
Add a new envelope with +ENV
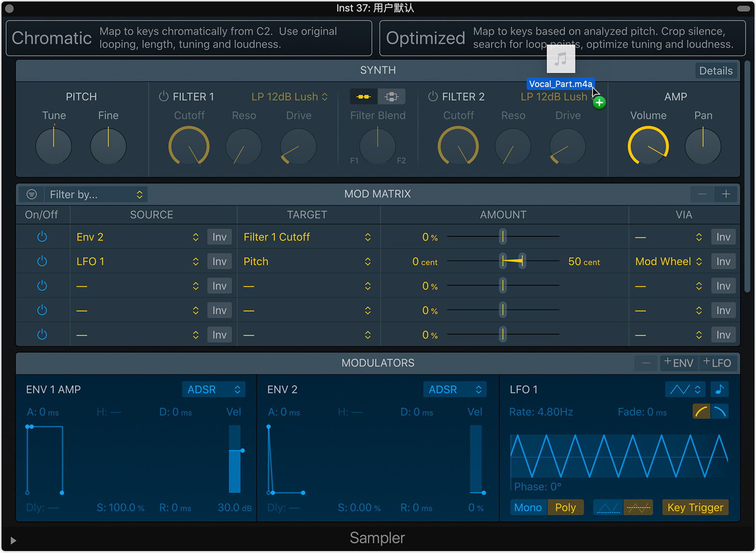(x=679, y=363)
